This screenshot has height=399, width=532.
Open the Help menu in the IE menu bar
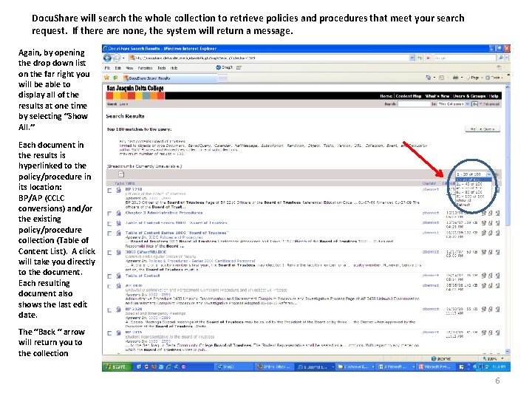click(174, 68)
